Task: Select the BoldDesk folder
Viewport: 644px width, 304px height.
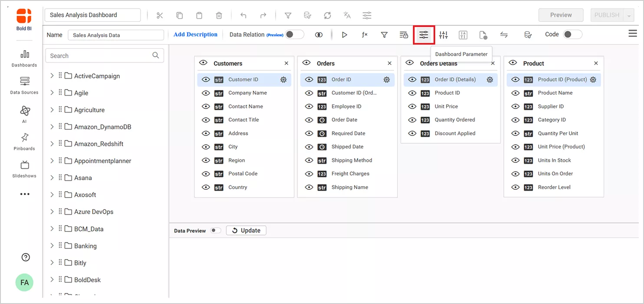Action: pyautogui.click(x=87, y=280)
